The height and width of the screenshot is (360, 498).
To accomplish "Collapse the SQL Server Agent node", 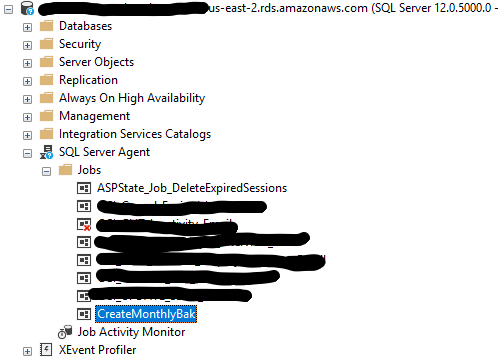I will pyautogui.click(x=27, y=153).
